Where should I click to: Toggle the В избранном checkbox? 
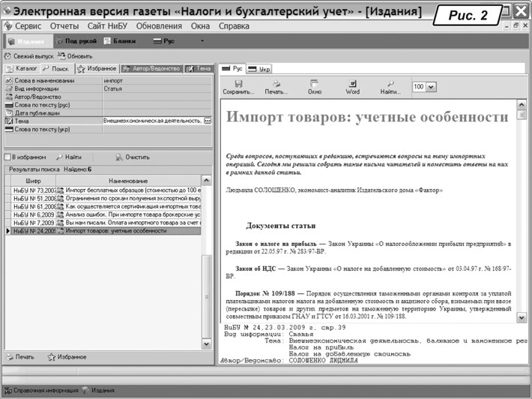(x=8, y=157)
